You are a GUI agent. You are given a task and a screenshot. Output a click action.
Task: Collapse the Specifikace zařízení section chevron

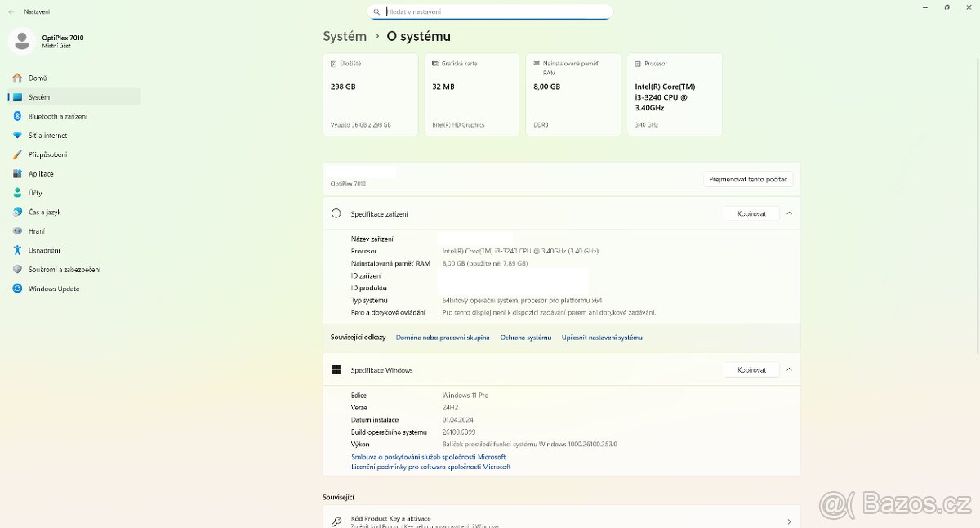[x=789, y=213]
